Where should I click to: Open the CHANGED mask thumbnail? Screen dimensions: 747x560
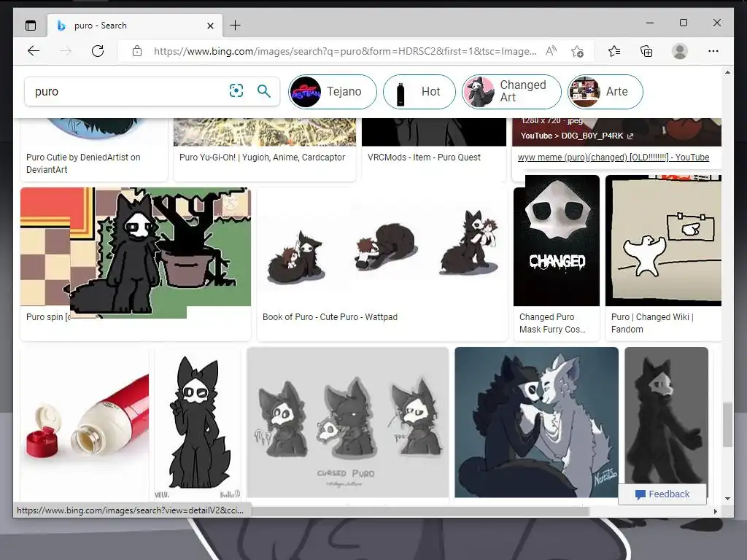pos(557,241)
